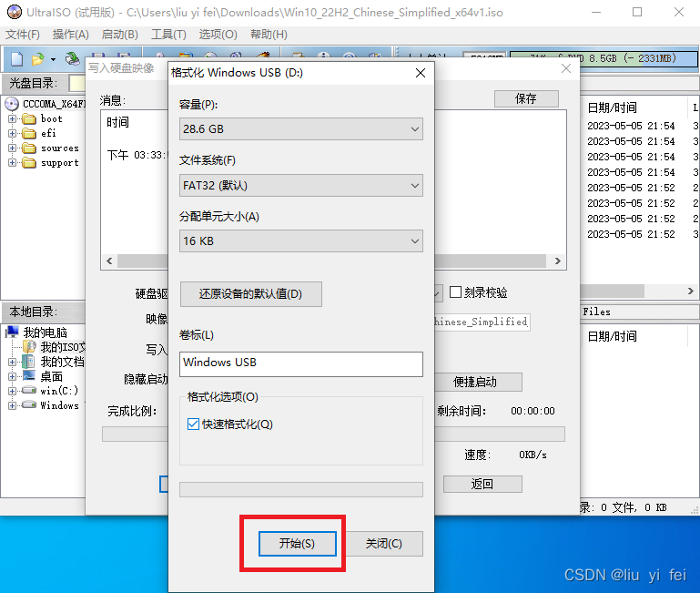Click the support folder icon

[x=29, y=163]
